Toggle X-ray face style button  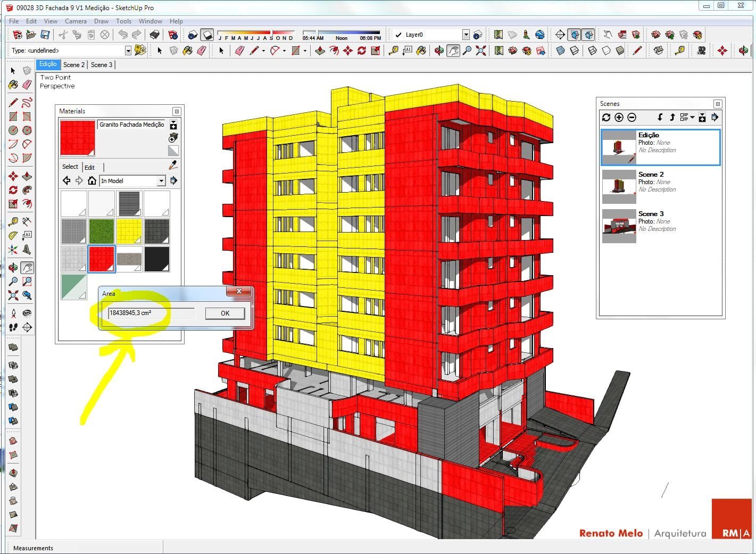[x=560, y=51]
